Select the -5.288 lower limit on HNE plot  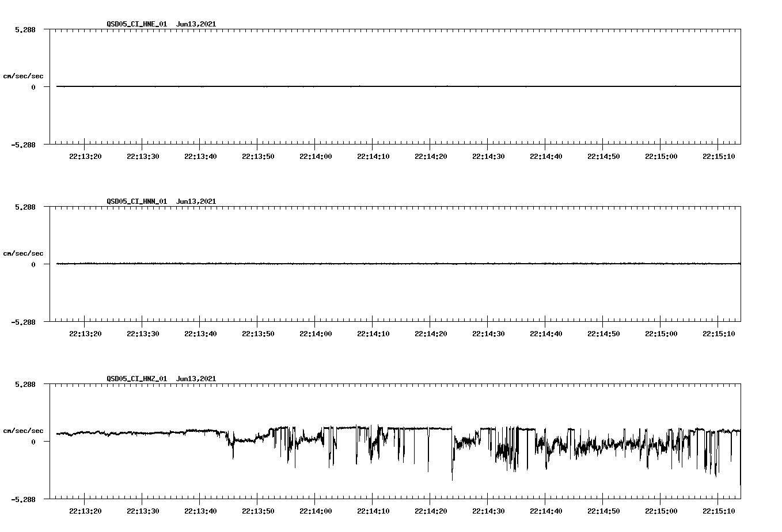click(x=23, y=145)
